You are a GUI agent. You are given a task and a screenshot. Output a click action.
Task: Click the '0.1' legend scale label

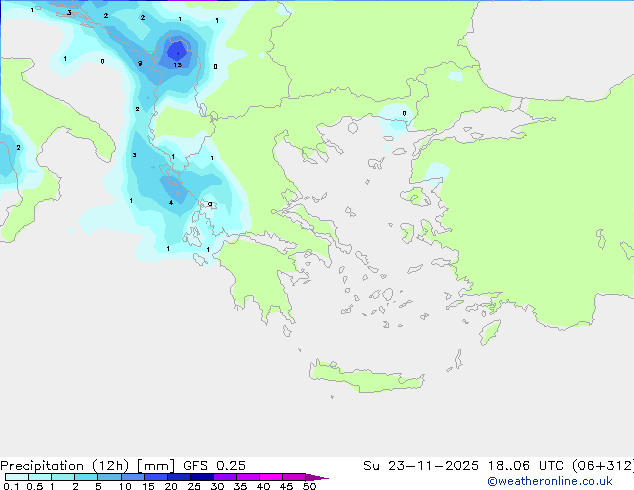coord(11,486)
